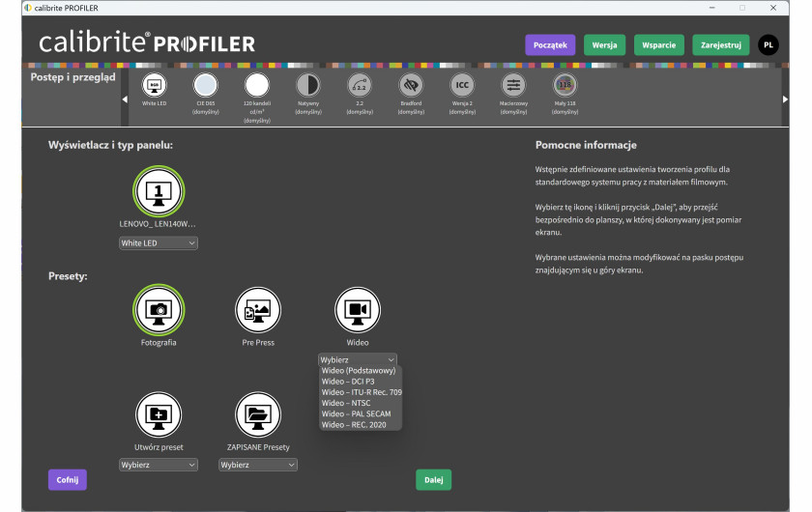Click the ZAPISANE Presety folder icon
This screenshot has height=512, width=812.
pyautogui.click(x=258, y=414)
